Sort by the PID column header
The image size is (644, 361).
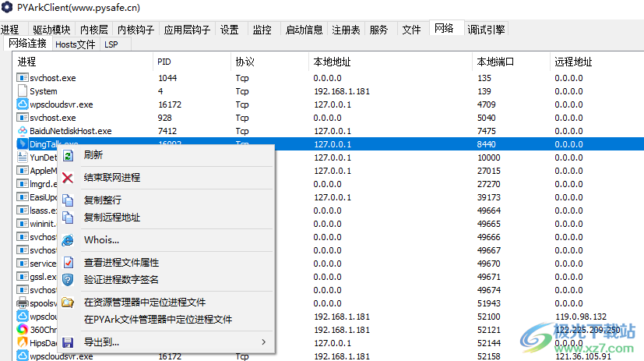point(192,62)
